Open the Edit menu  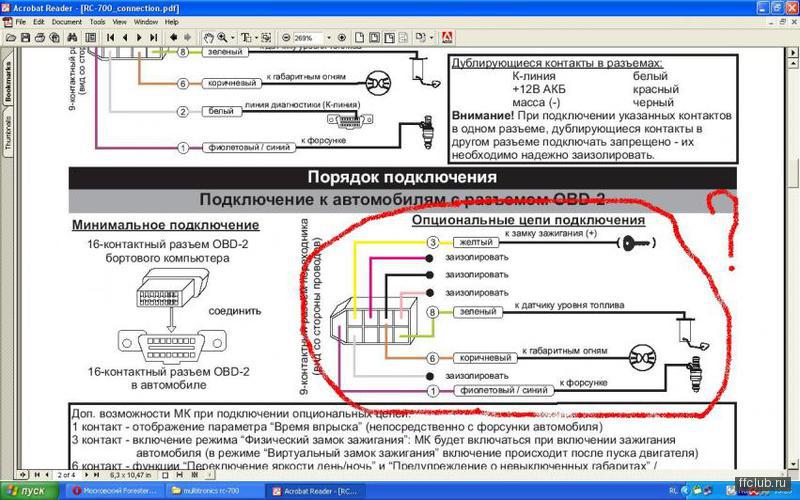click(x=39, y=22)
